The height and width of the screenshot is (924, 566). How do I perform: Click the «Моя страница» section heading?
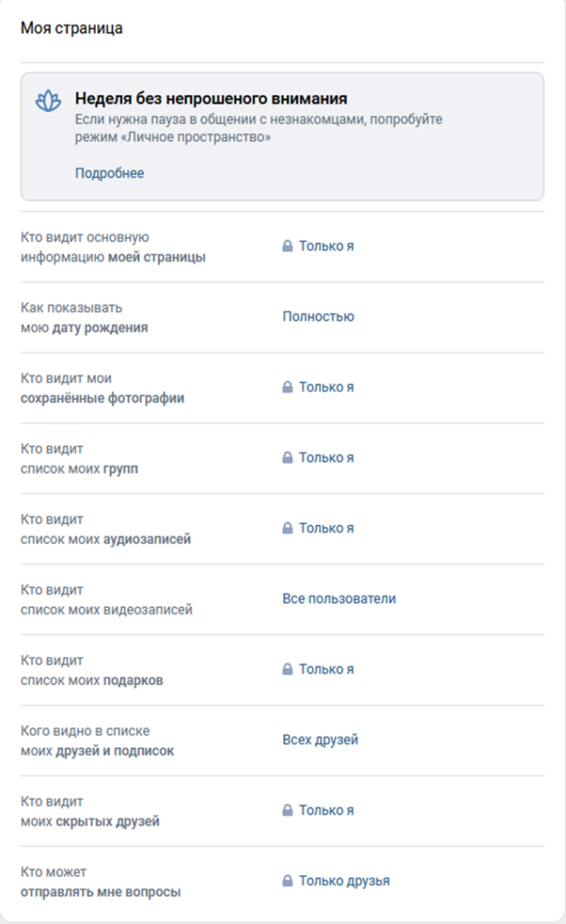coord(71,28)
